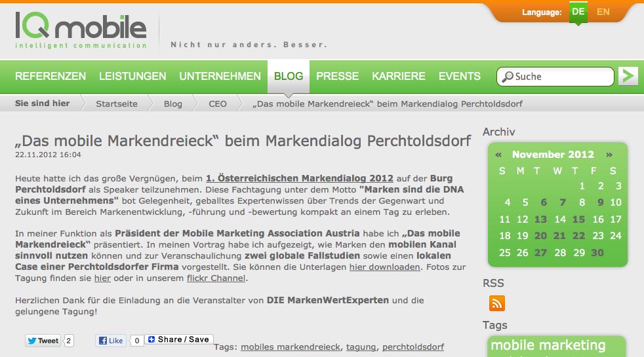Go to the Startseite breadcrumb
Screen dimensions: 644x357
click(x=117, y=103)
